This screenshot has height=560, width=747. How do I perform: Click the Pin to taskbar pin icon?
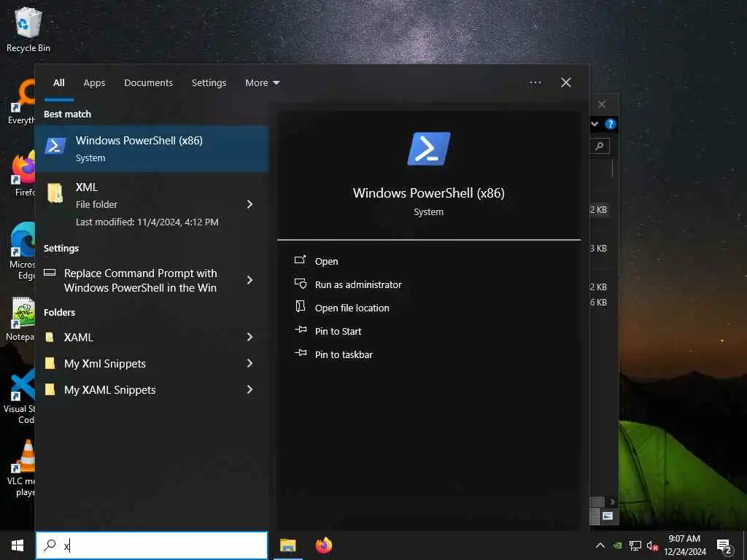[x=301, y=353]
